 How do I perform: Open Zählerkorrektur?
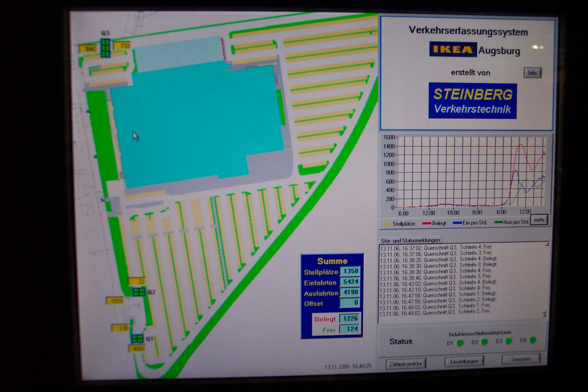pos(406,364)
